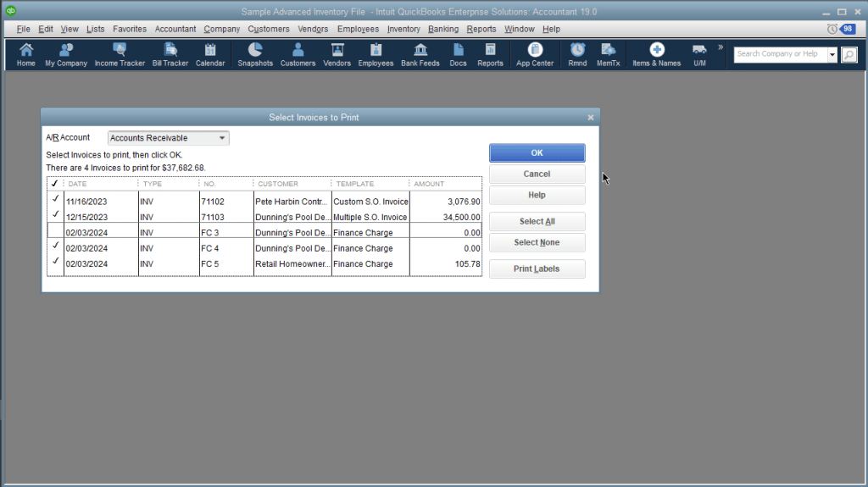The height and width of the screenshot is (487, 868).
Task: Click Multiple S.O. Invoice template cell
Action: click(x=370, y=217)
